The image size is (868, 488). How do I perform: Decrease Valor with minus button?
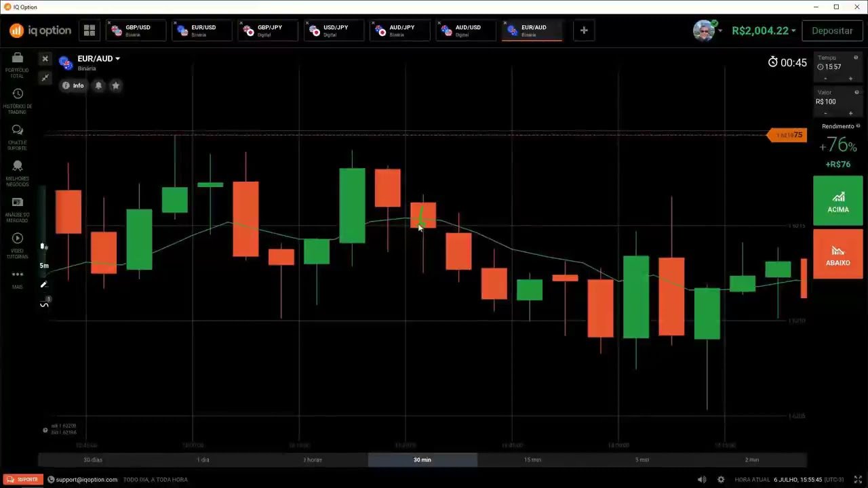point(825,113)
